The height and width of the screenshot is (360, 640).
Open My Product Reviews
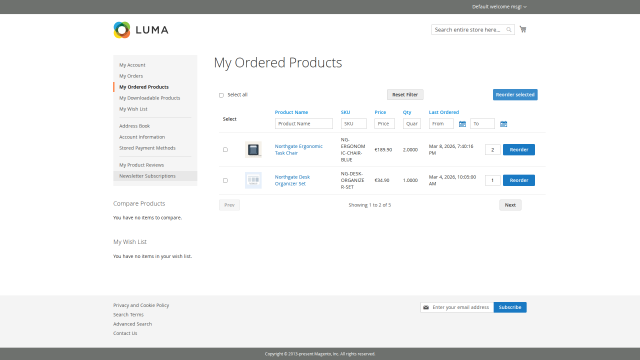[141, 165]
